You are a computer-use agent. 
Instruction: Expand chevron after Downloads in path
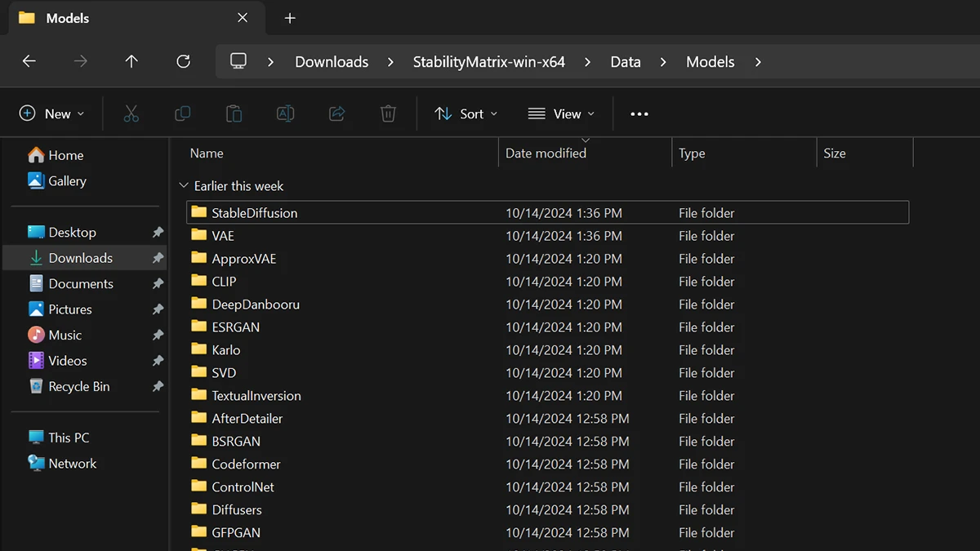click(390, 62)
